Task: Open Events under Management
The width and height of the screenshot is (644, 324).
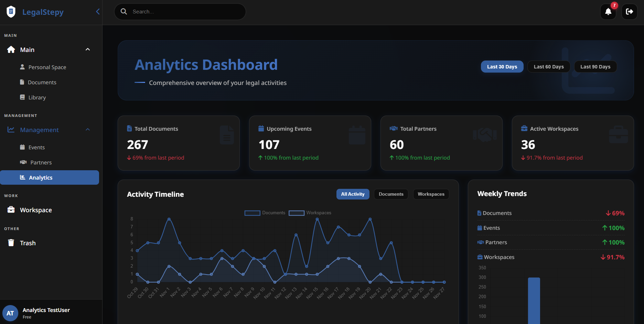Action: point(36,147)
